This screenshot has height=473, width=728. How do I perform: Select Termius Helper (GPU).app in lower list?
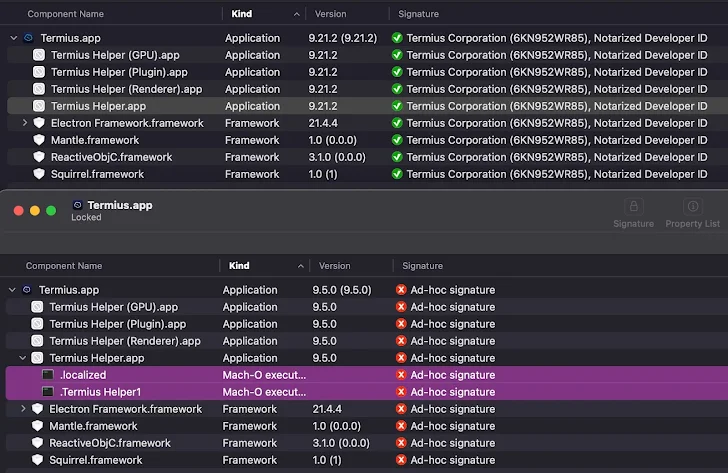[113, 307]
